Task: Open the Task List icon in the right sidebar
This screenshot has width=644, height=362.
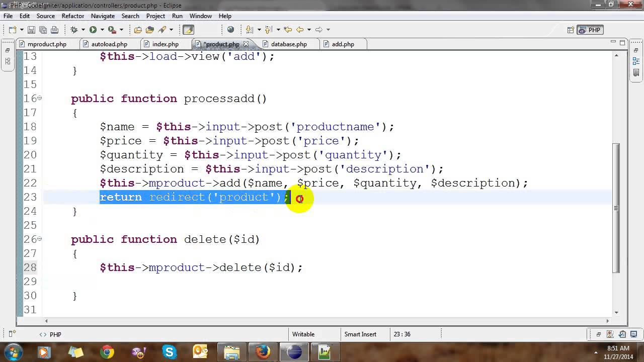Action: (x=636, y=73)
